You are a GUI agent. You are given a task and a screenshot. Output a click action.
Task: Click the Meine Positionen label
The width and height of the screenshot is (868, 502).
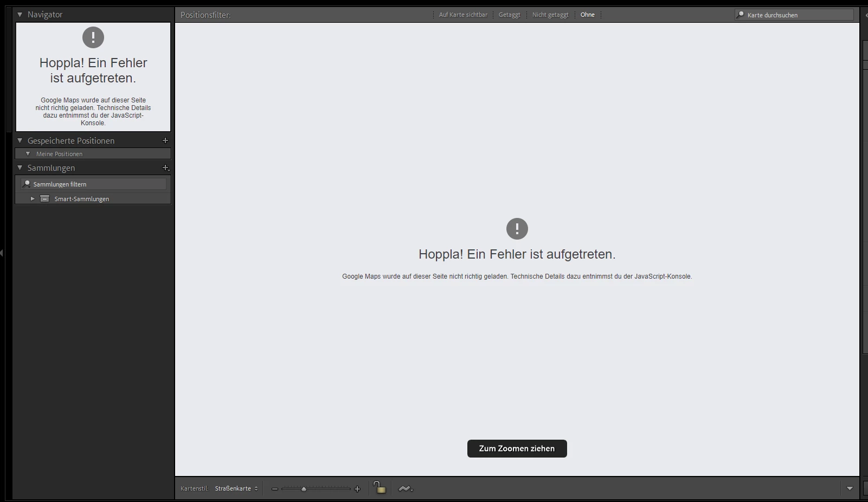click(x=60, y=154)
